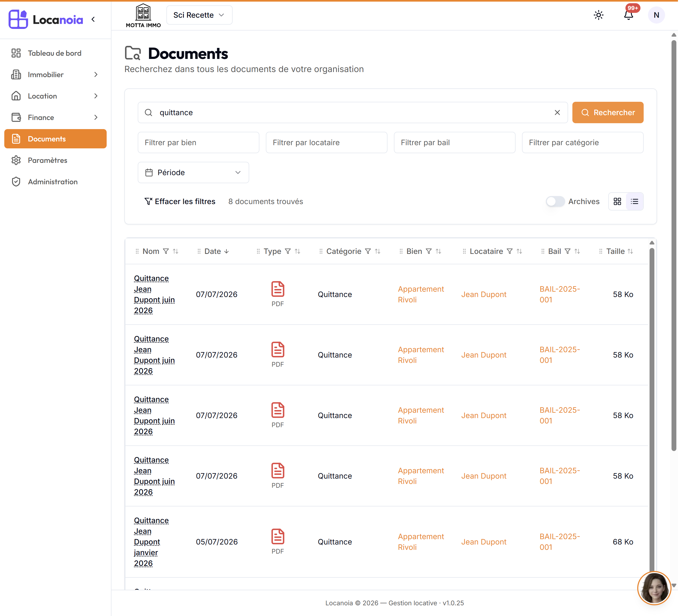The width and height of the screenshot is (686, 616).
Task: Open Filtrer par catégorie field
Action: (582, 143)
